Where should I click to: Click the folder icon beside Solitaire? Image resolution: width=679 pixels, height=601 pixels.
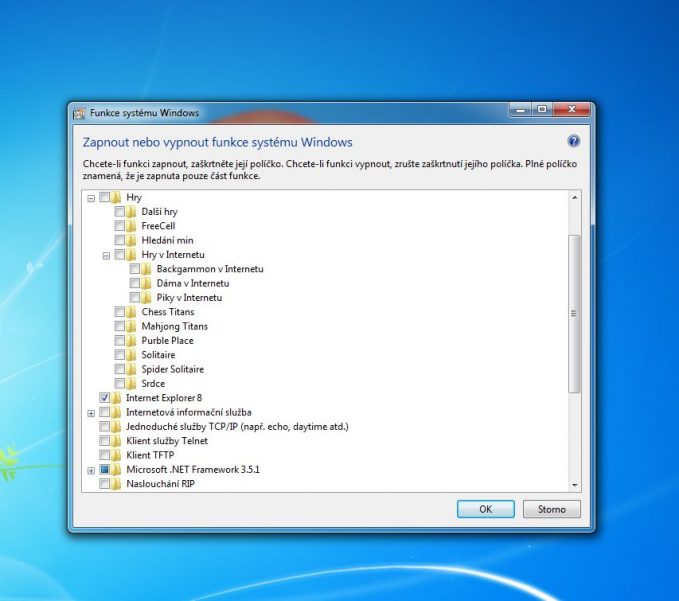[x=131, y=355]
